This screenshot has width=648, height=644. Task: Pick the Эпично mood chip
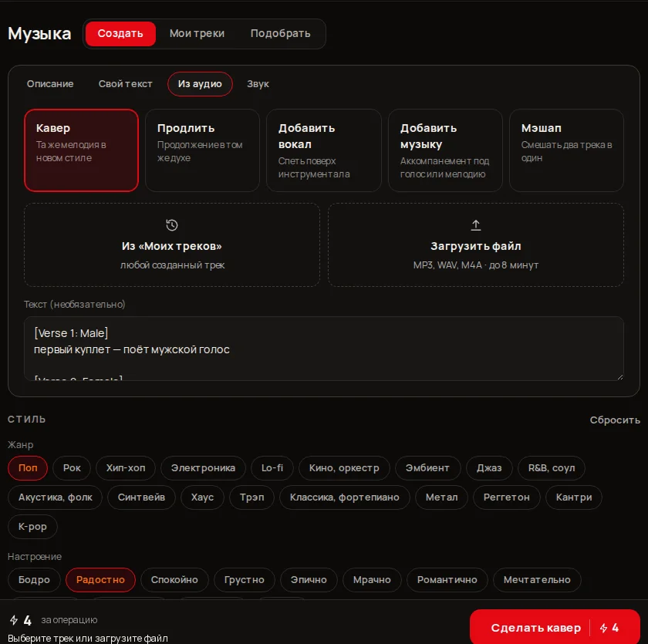pos(309,580)
